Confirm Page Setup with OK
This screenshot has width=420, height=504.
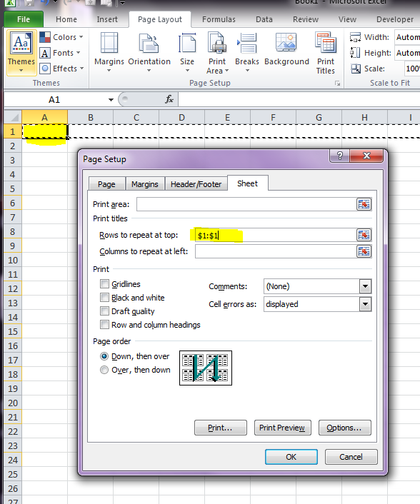pyautogui.click(x=291, y=457)
